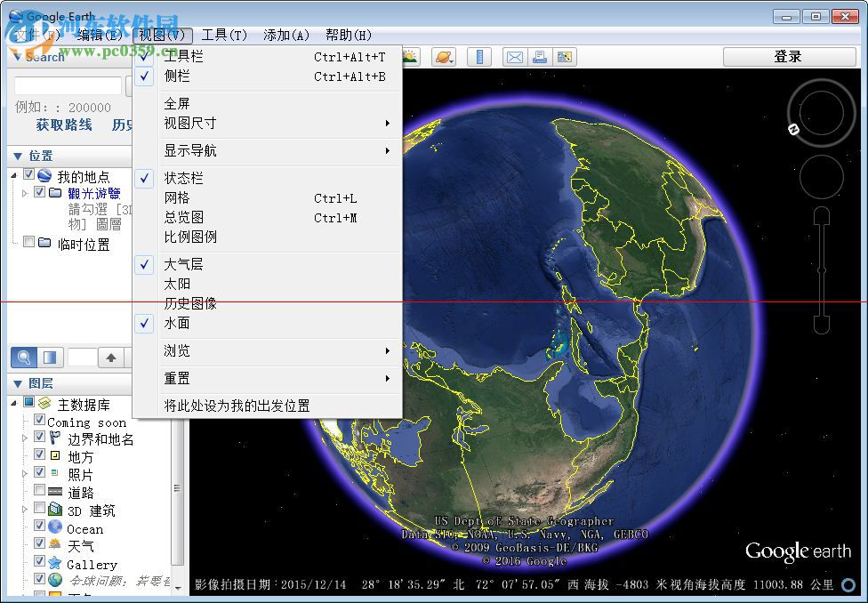The height and width of the screenshot is (603, 868).
Task: Select the search magnifier icon above 图层
Action: 25,357
